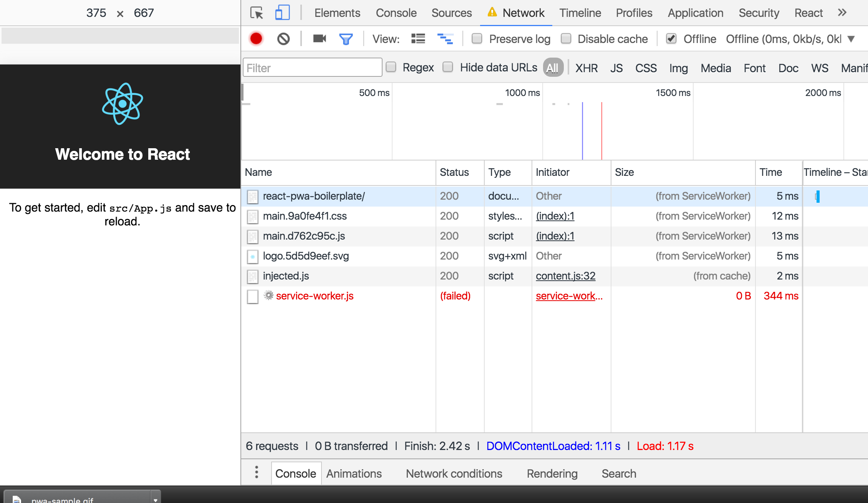Open the content.js:32 initiator link
This screenshot has height=503, width=868.
565,276
